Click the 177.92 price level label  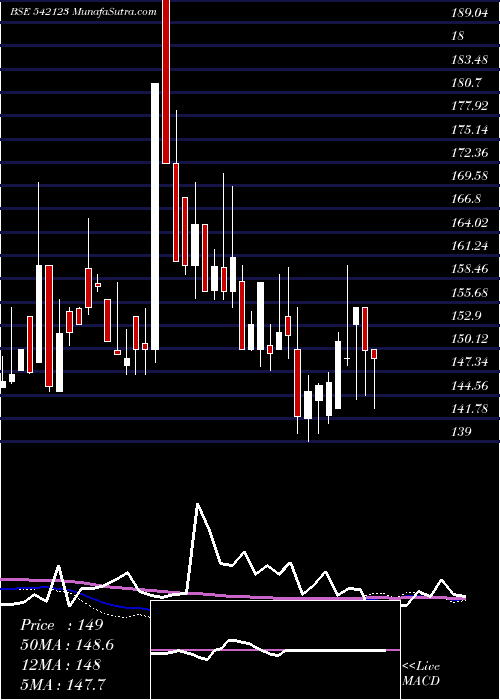tap(470, 106)
